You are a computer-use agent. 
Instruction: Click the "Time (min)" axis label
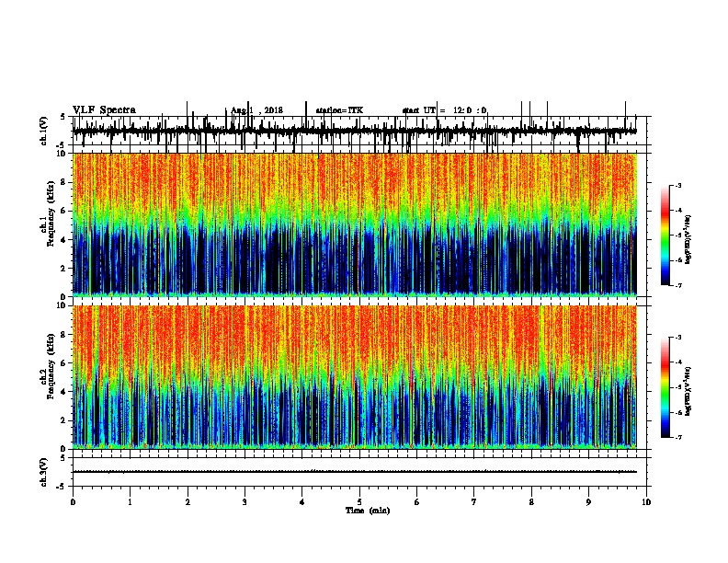368,511
